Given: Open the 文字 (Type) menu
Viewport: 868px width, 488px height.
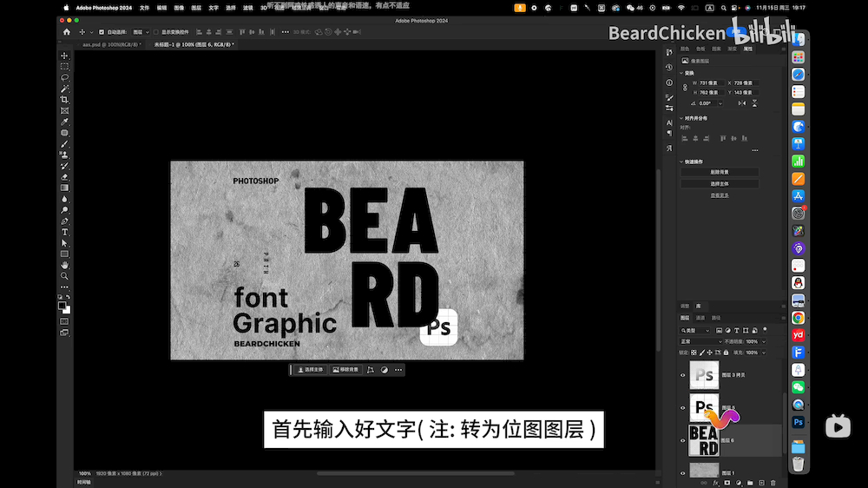Looking at the screenshot, I should 214,8.
